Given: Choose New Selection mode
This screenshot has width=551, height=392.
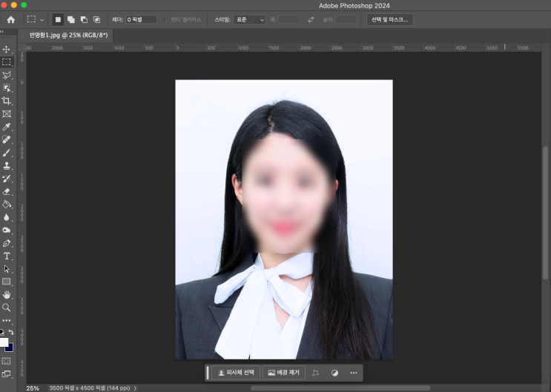Looking at the screenshot, I should click(x=58, y=20).
